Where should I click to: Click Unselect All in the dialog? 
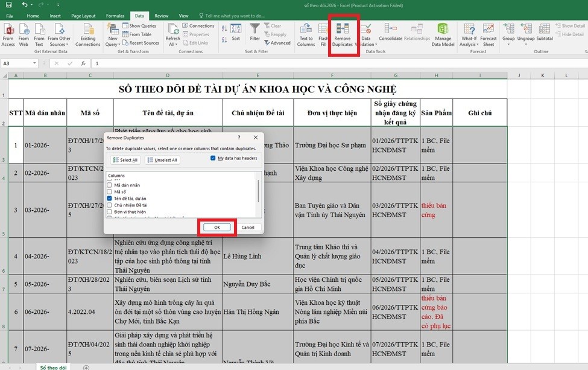tap(162, 160)
